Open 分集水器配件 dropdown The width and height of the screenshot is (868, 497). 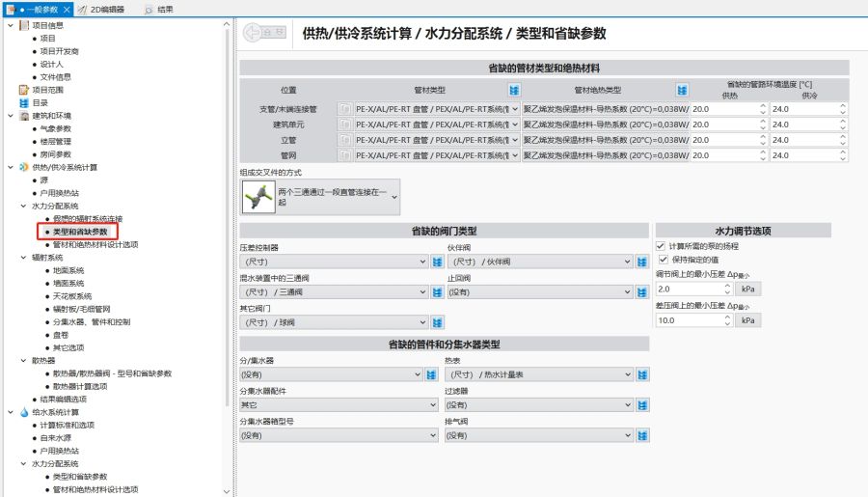339,405
